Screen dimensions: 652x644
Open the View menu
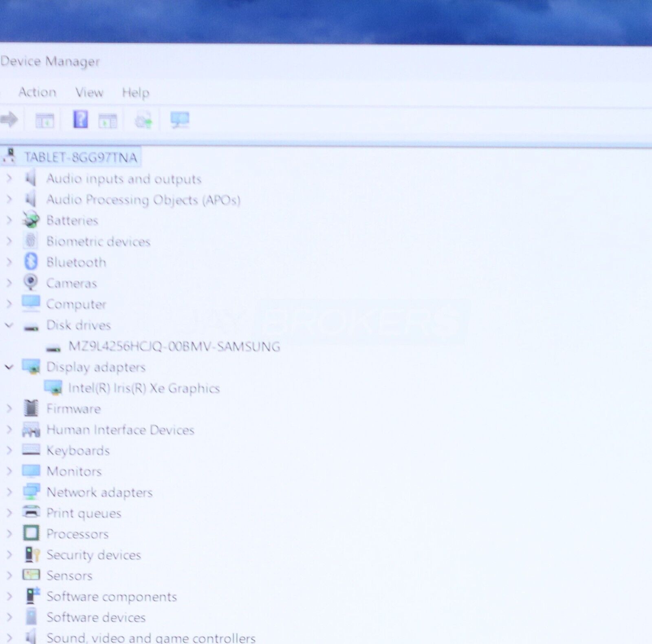pos(89,93)
